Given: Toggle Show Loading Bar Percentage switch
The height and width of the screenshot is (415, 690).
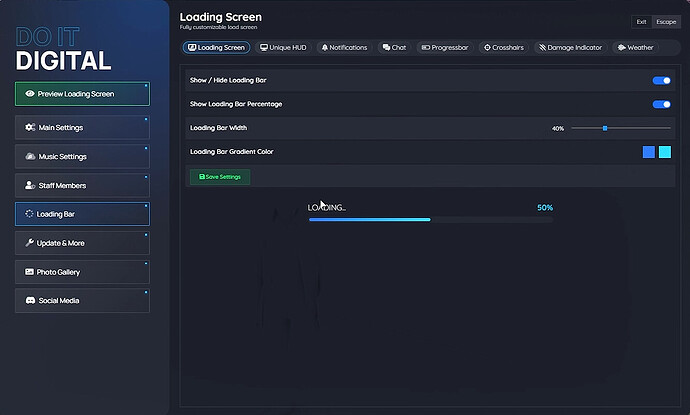Looking at the screenshot, I should [661, 104].
